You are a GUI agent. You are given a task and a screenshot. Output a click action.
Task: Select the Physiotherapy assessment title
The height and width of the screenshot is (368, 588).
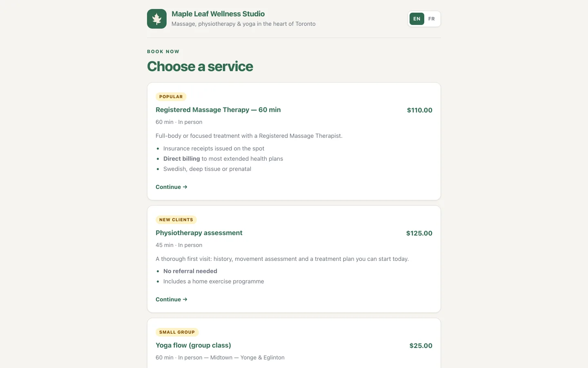(x=199, y=233)
